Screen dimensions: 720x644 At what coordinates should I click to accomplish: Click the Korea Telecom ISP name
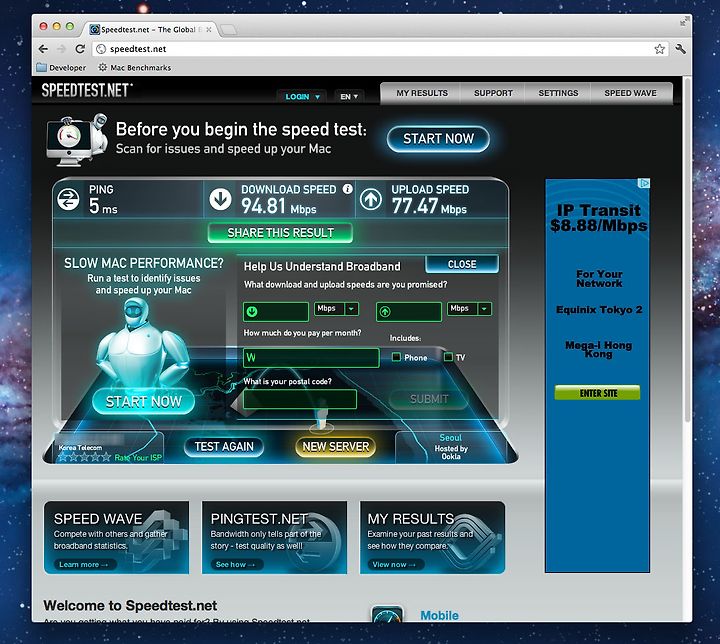[80, 447]
